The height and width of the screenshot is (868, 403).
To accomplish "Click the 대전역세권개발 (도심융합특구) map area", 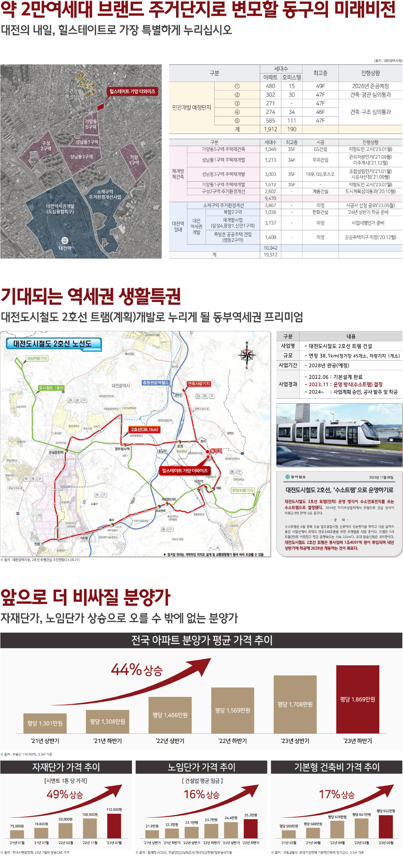I will click(60, 209).
